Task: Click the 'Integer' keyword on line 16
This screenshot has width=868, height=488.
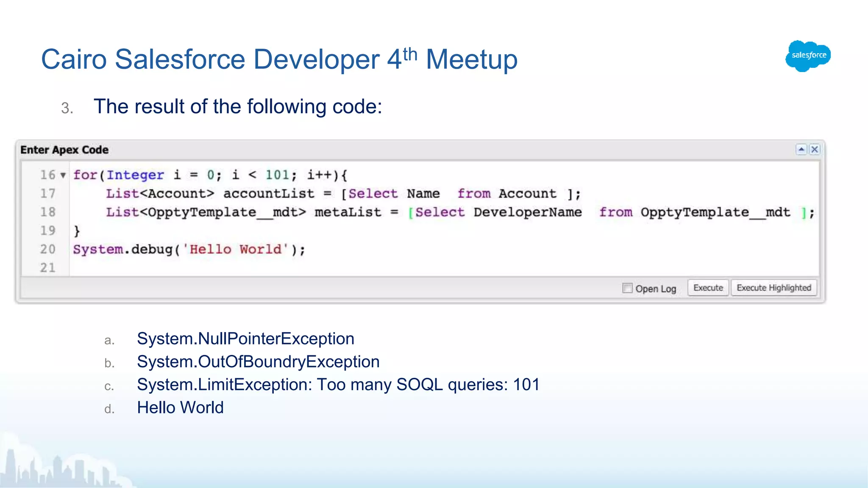Action: coord(135,175)
